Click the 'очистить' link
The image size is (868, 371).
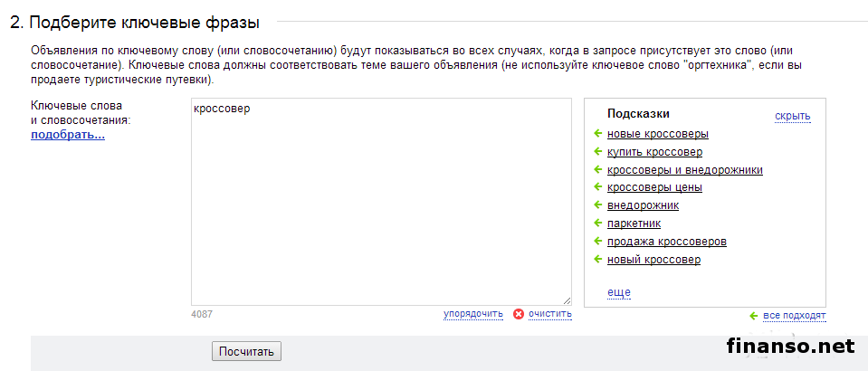(550, 314)
